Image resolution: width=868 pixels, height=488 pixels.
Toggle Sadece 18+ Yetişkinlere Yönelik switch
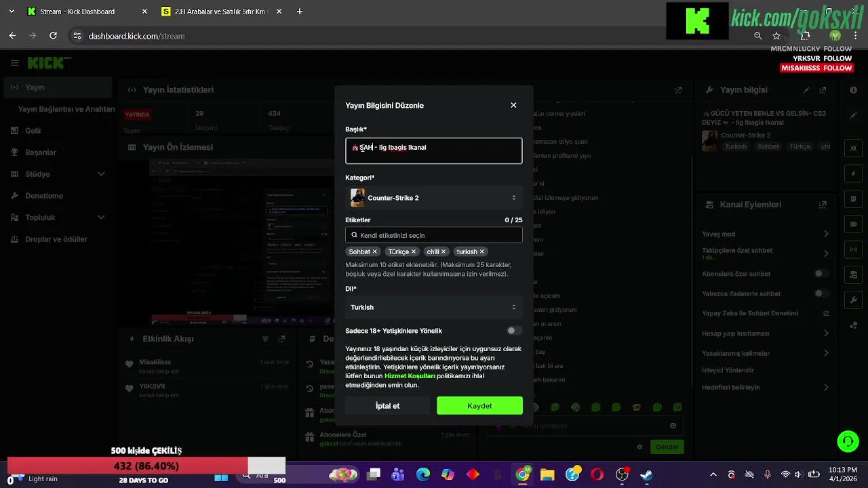click(514, 331)
